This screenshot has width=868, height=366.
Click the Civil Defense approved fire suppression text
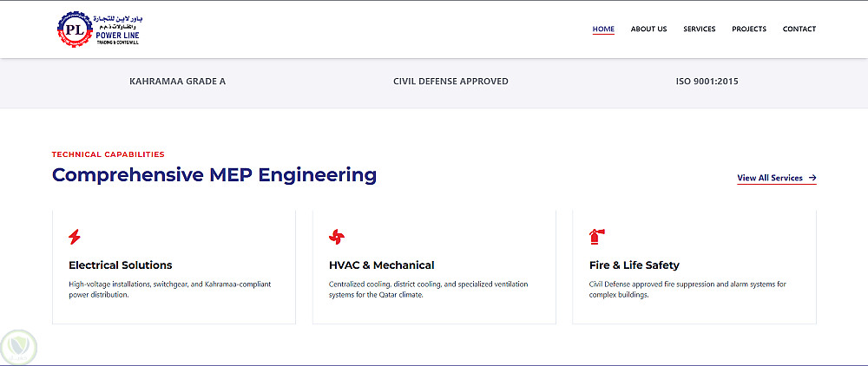(687, 290)
